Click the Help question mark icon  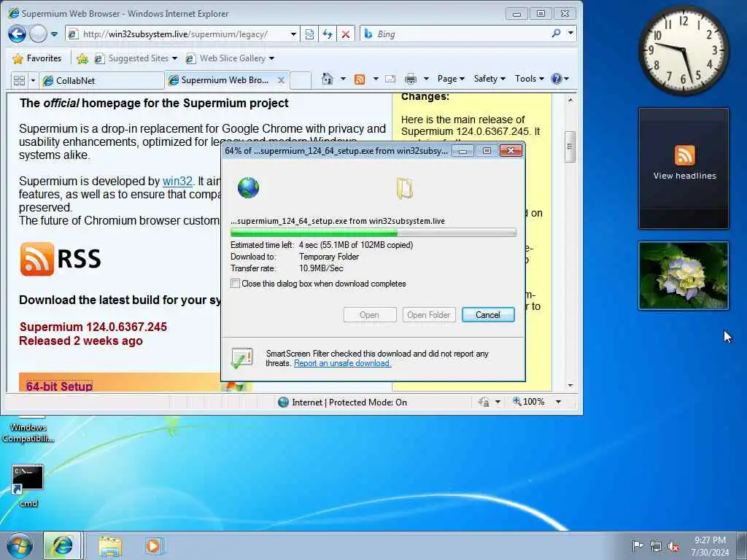click(x=556, y=79)
